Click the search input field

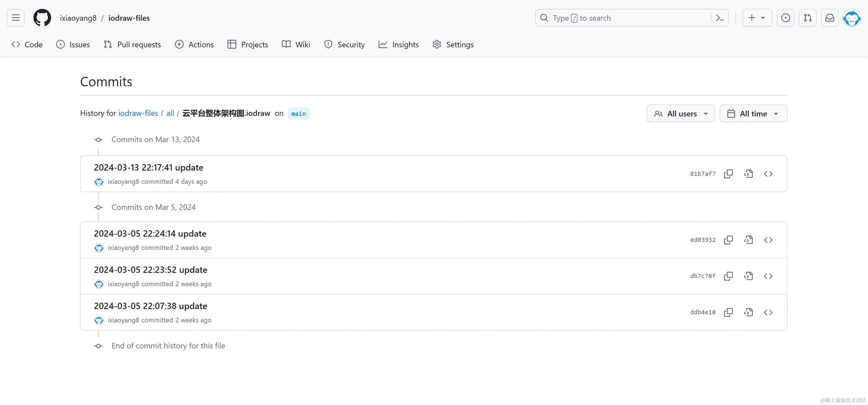(x=623, y=18)
